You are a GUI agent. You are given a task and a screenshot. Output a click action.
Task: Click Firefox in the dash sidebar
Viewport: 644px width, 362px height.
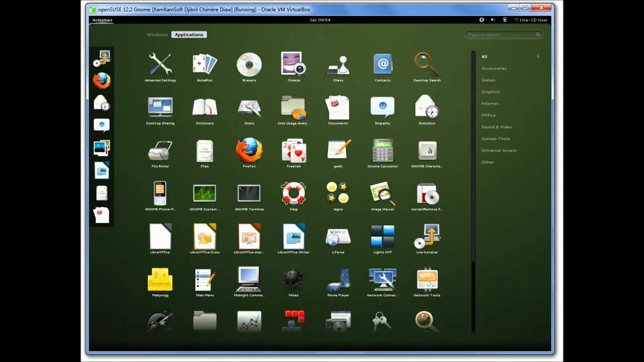(x=102, y=80)
